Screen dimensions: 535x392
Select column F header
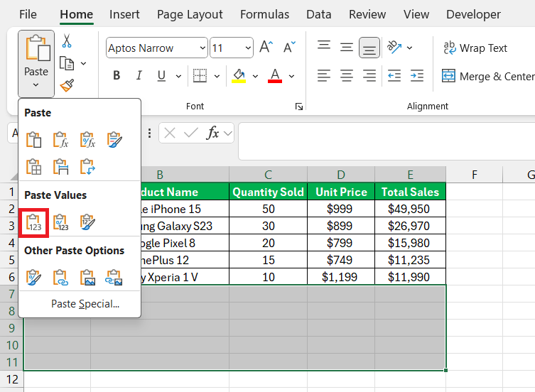[475, 175]
